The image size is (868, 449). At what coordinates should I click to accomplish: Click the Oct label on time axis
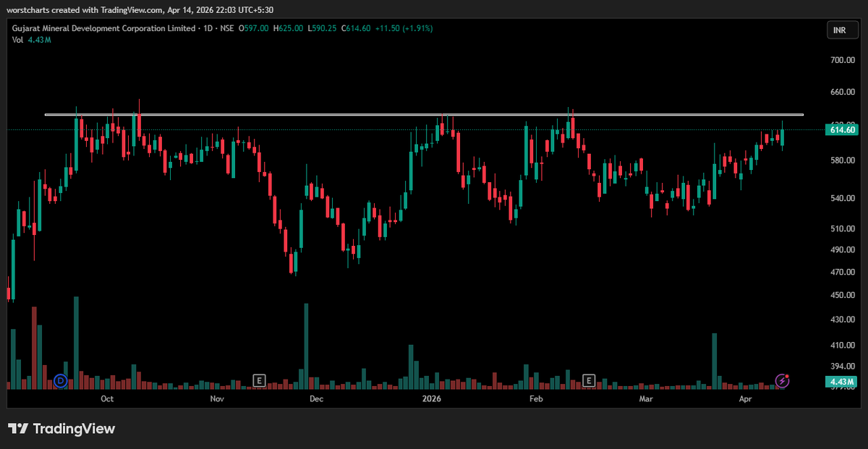107,398
